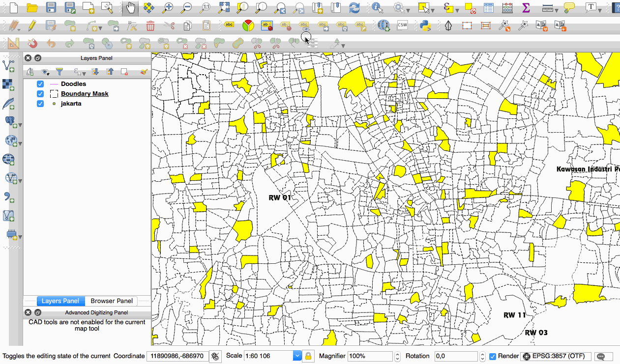Switch to the Layers Panel tab

pos(60,301)
